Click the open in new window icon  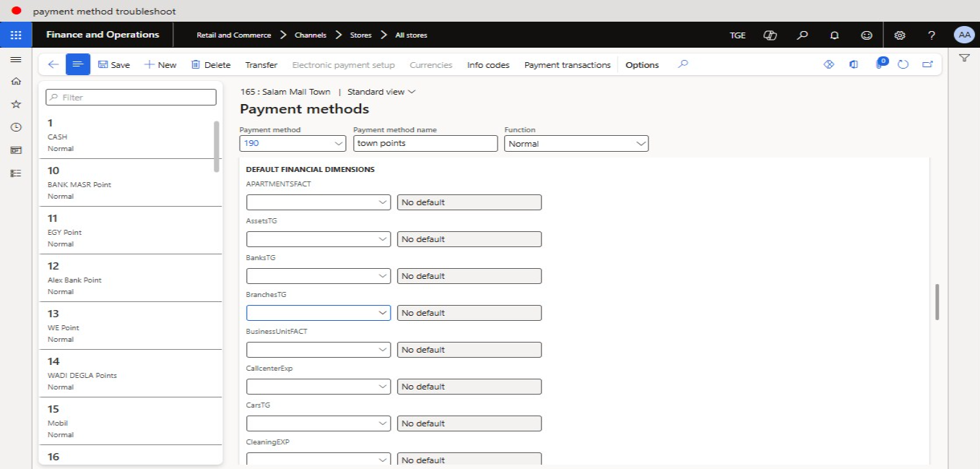[927, 64]
